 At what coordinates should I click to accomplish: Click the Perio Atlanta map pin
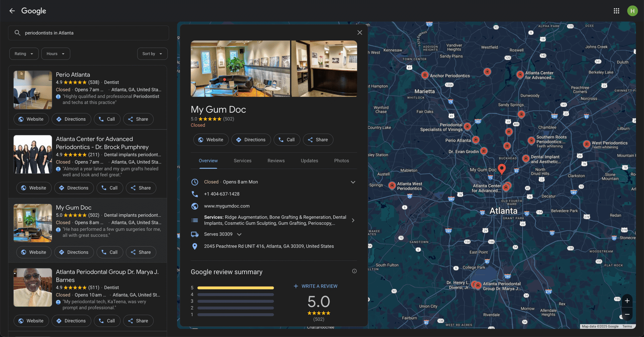[x=476, y=140]
